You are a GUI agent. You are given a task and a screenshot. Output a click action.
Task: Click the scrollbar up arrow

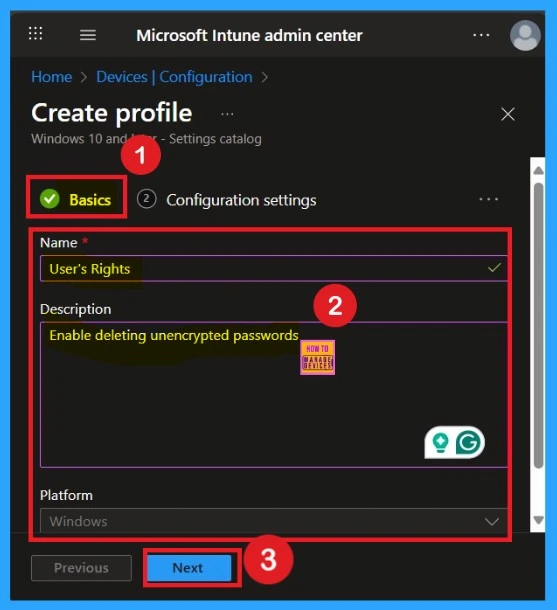pos(538,170)
